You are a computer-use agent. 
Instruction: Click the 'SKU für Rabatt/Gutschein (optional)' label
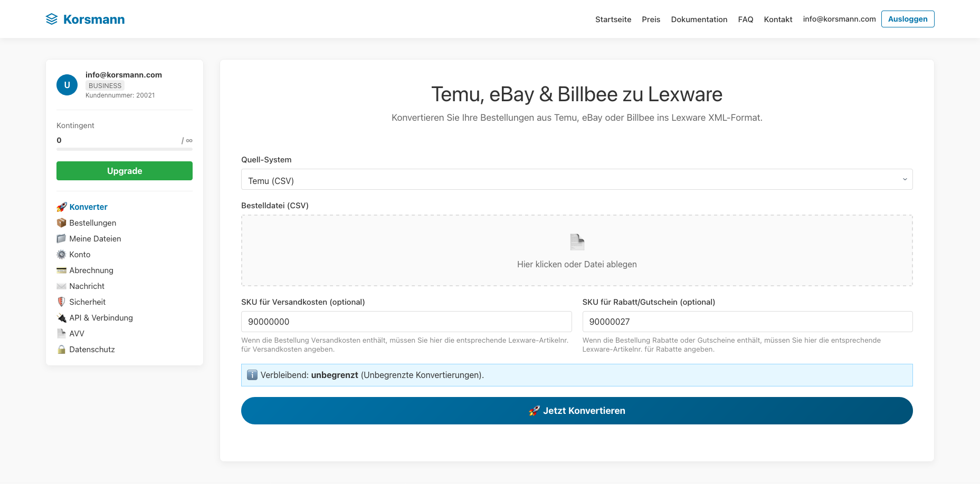coord(649,302)
